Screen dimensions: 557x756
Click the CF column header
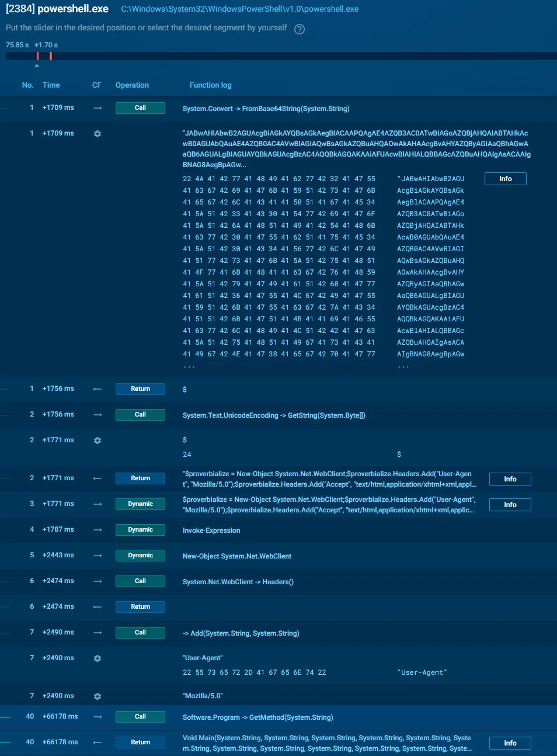tap(97, 85)
